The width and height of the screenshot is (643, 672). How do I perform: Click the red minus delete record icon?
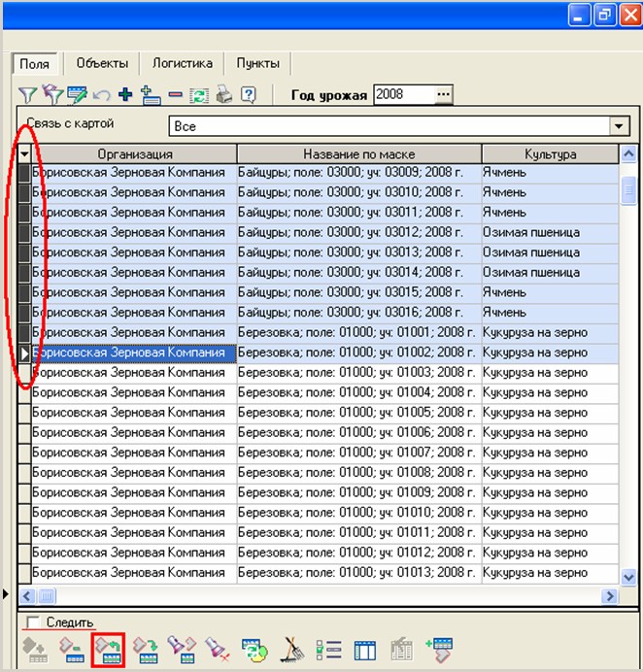tap(176, 95)
